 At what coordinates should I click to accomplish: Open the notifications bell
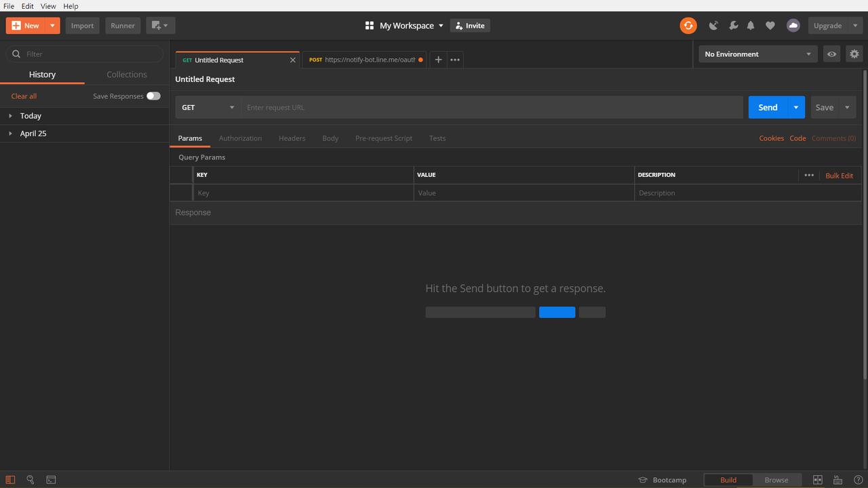[x=751, y=26]
